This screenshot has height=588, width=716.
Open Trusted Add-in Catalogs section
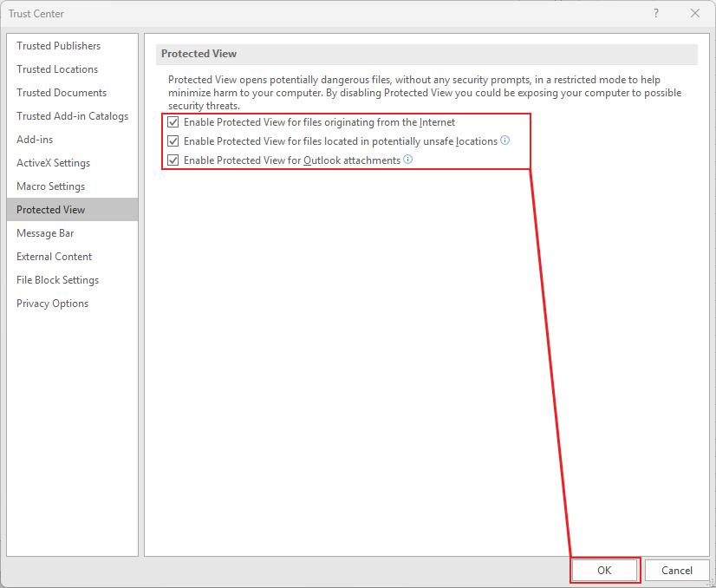click(73, 116)
